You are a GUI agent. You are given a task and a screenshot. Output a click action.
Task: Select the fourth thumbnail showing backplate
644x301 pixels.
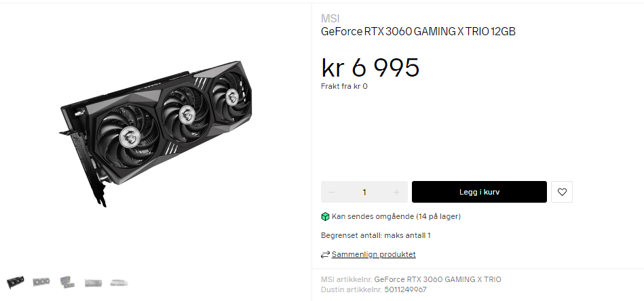pyautogui.click(x=93, y=283)
